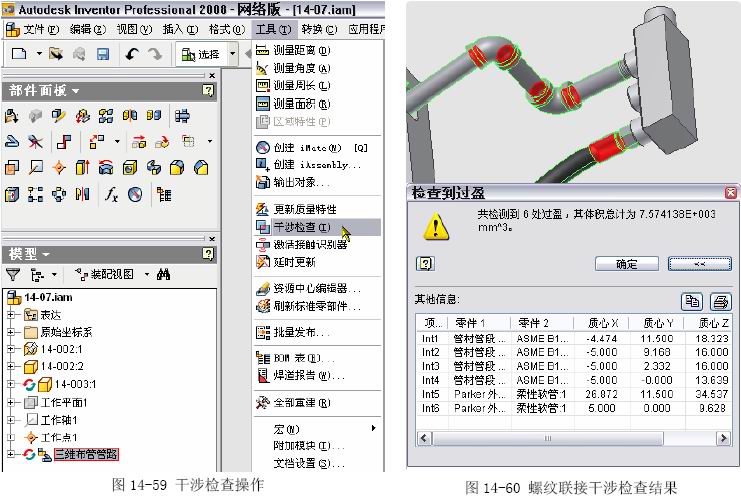Click the Open file folder icon
This screenshot has width=741, height=500.
click(x=56, y=54)
